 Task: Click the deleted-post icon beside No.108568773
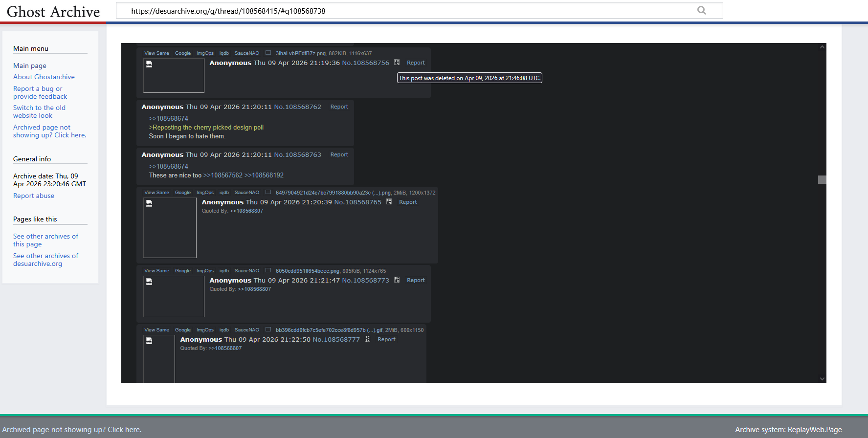click(397, 280)
